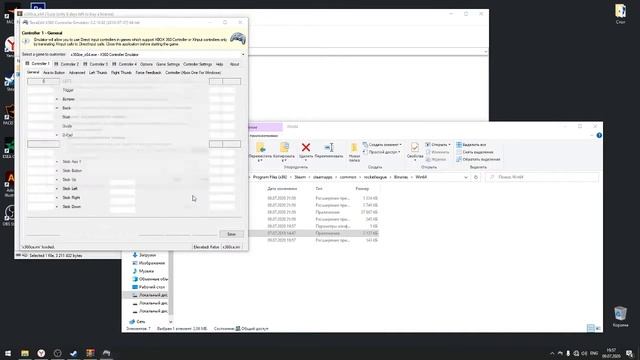Open the Controller 2 tab

67,64
